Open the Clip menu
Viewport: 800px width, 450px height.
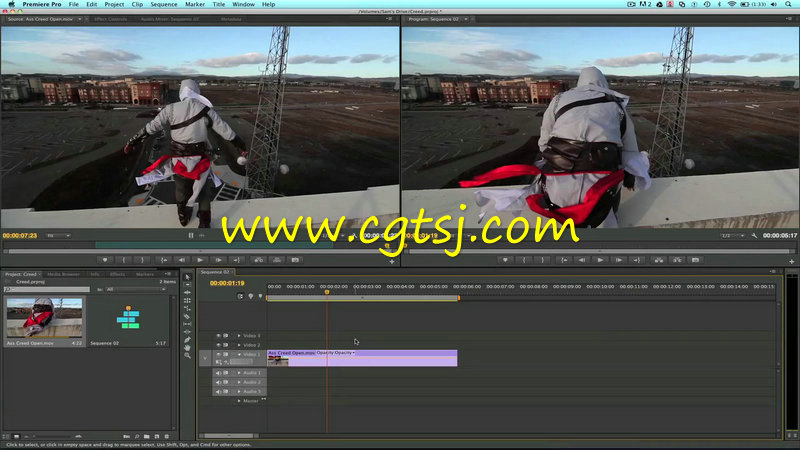(x=137, y=4)
